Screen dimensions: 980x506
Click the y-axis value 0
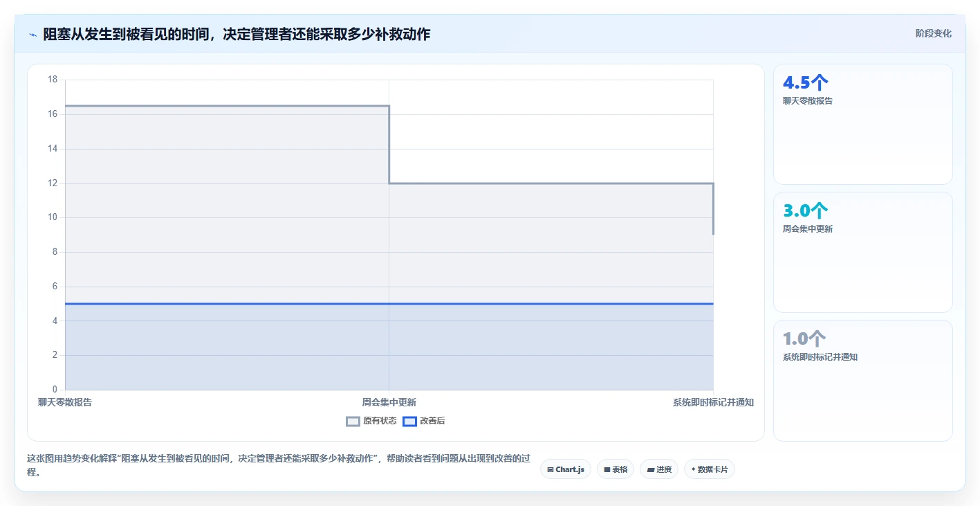click(x=55, y=390)
